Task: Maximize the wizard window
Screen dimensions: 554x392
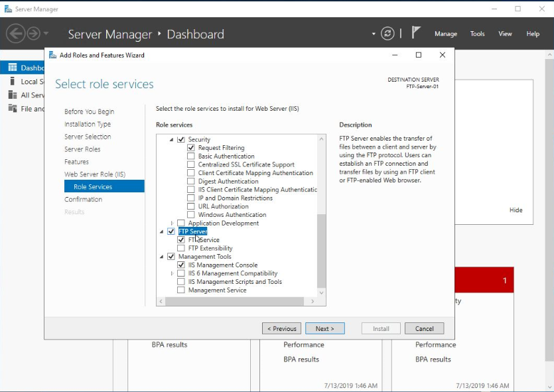Action: pos(419,55)
